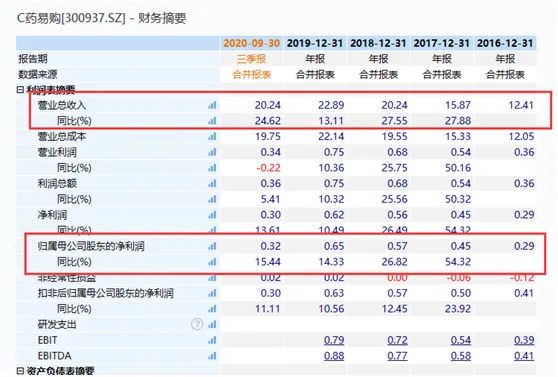Collapse the 资产负债表摘要 section
The image size is (558, 377).
(x=20, y=371)
